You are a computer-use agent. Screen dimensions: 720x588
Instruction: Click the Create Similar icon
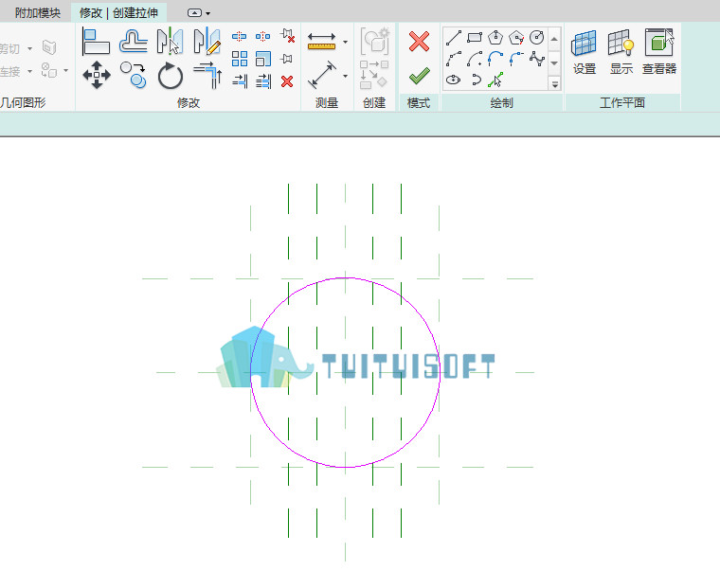tap(374, 75)
